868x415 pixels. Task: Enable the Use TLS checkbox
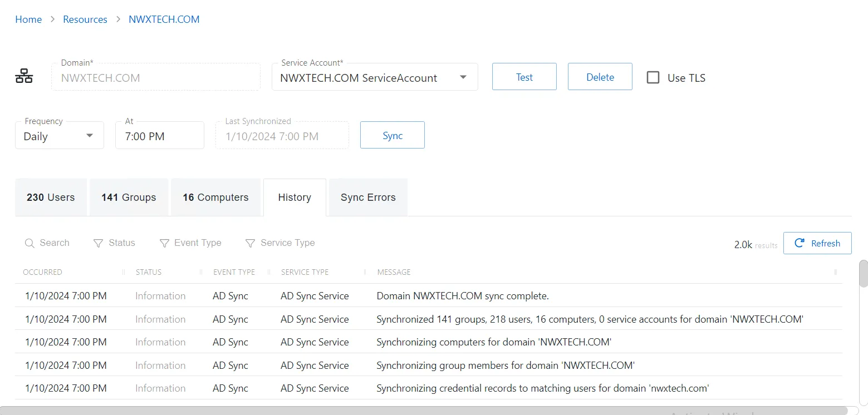pos(653,77)
